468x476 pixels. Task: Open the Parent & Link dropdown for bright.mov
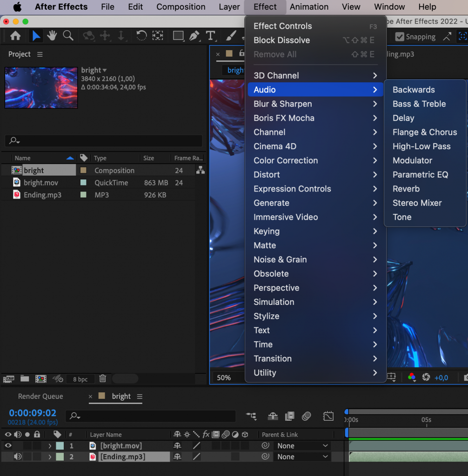click(x=302, y=445)
